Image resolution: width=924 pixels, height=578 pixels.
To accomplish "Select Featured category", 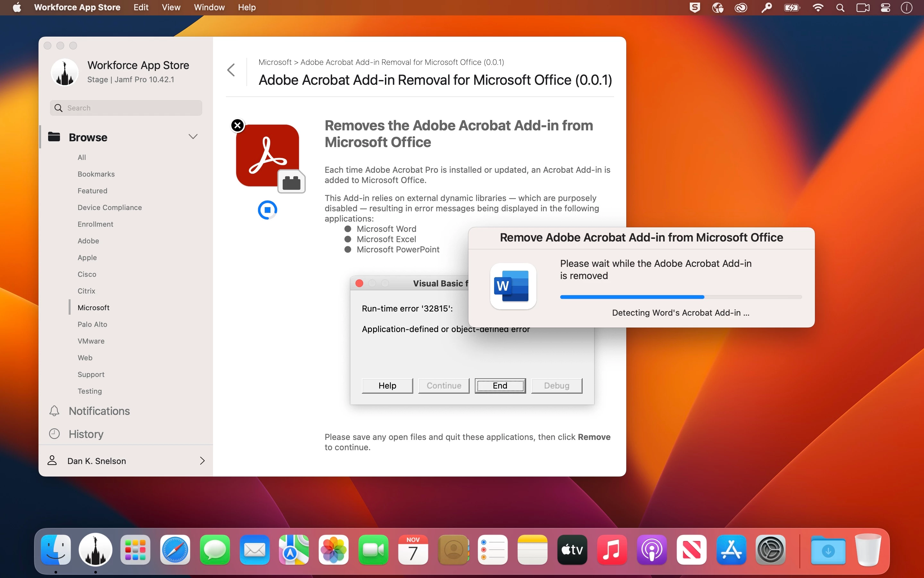I will coord(92,191).
